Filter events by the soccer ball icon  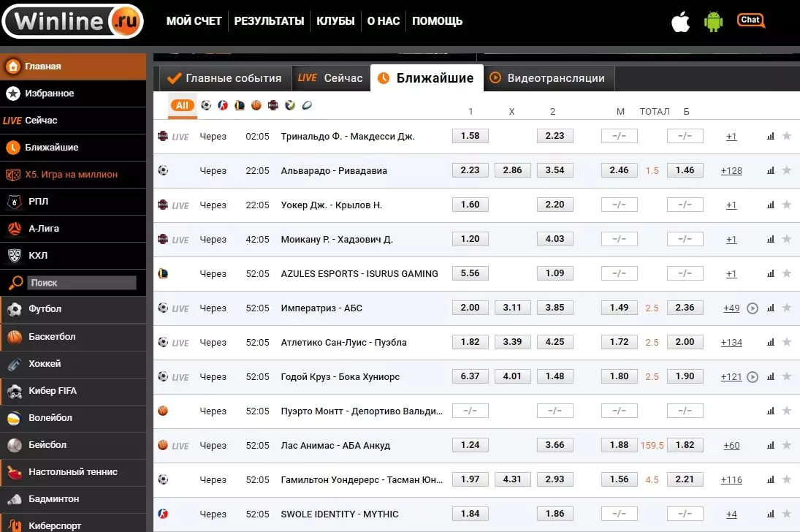[x=206, y=105]
